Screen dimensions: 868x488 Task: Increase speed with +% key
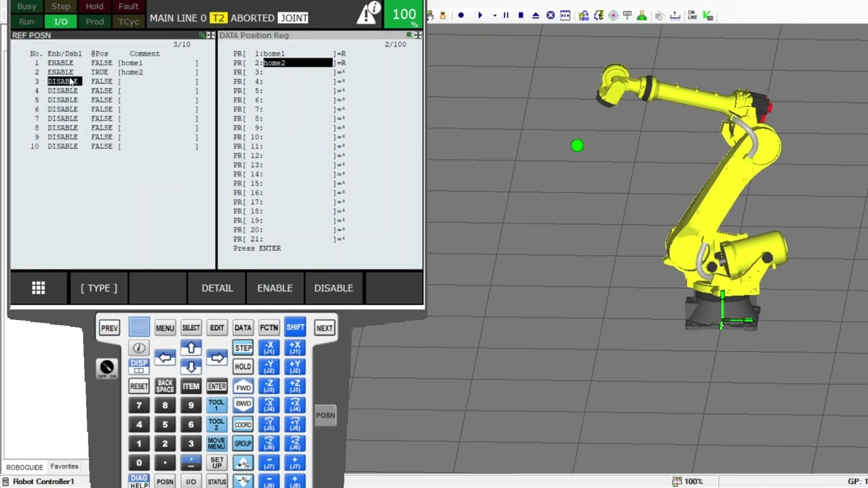[x=243, y=463]
